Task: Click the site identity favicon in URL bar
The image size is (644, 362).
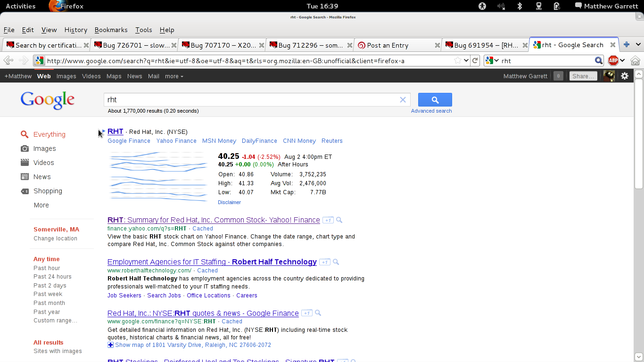Action: point(40,60)
